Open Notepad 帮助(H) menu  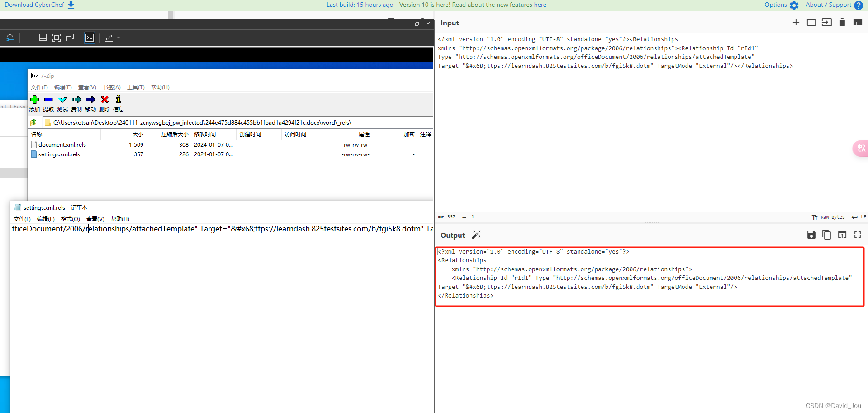pos(120,219)
